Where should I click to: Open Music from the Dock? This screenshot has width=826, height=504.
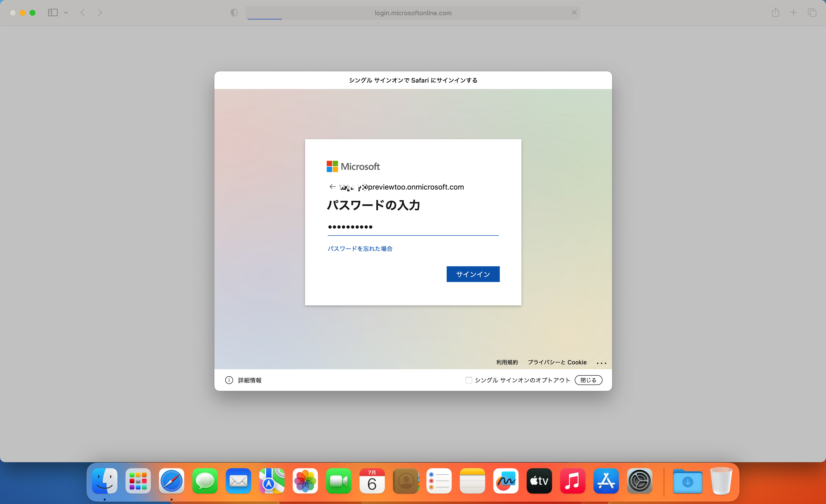pyautogui.click(x=573, y=481)
